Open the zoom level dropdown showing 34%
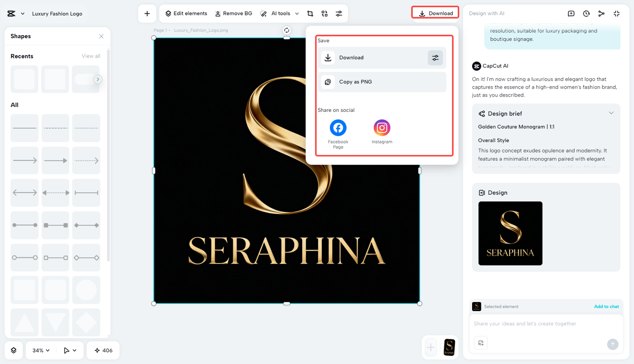The height and width of the screenshot is (364, 634). tap(40, 350)
